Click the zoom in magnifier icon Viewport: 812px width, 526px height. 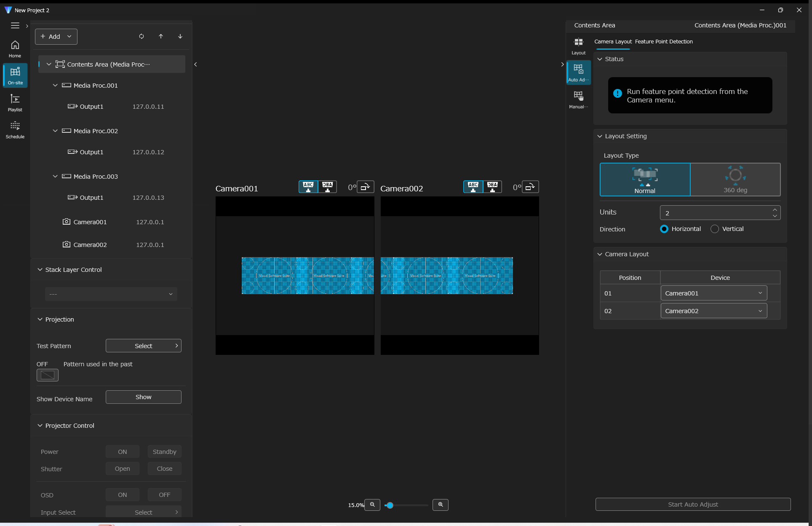coord(441,505)
